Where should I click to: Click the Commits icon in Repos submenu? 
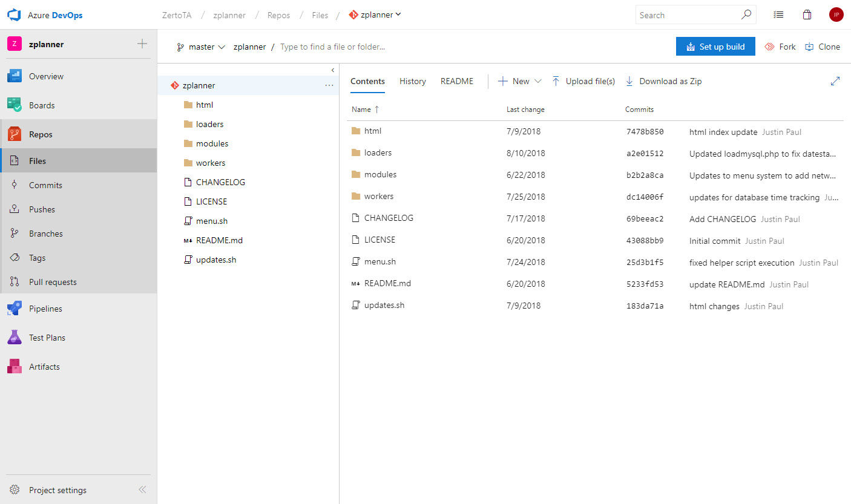15,185
